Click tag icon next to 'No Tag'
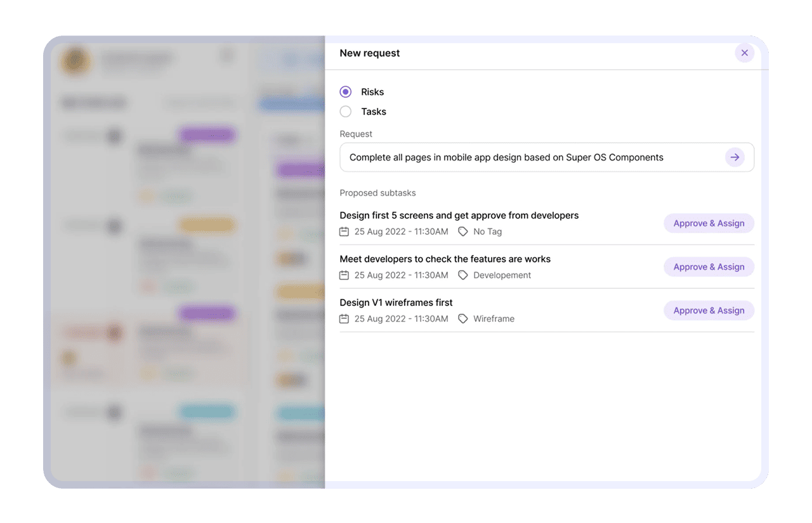This screenshot has height=523, width=812. pyautogui.click(x=463, y=232)
